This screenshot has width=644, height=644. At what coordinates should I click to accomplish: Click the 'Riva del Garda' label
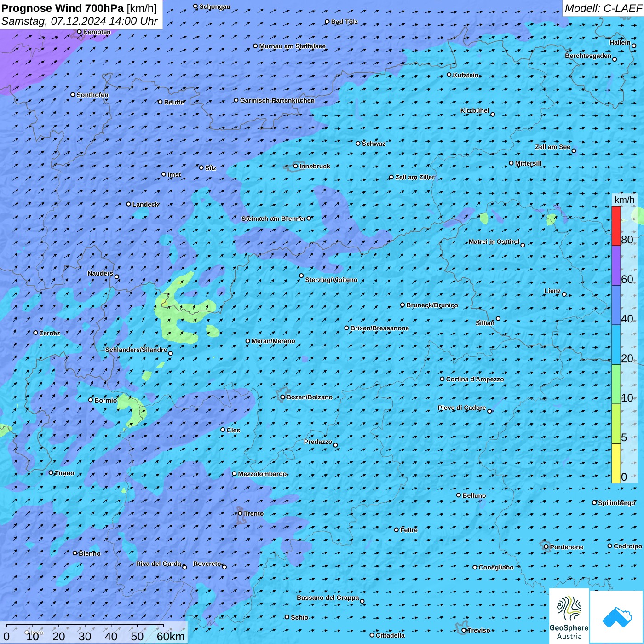(159, 563)
